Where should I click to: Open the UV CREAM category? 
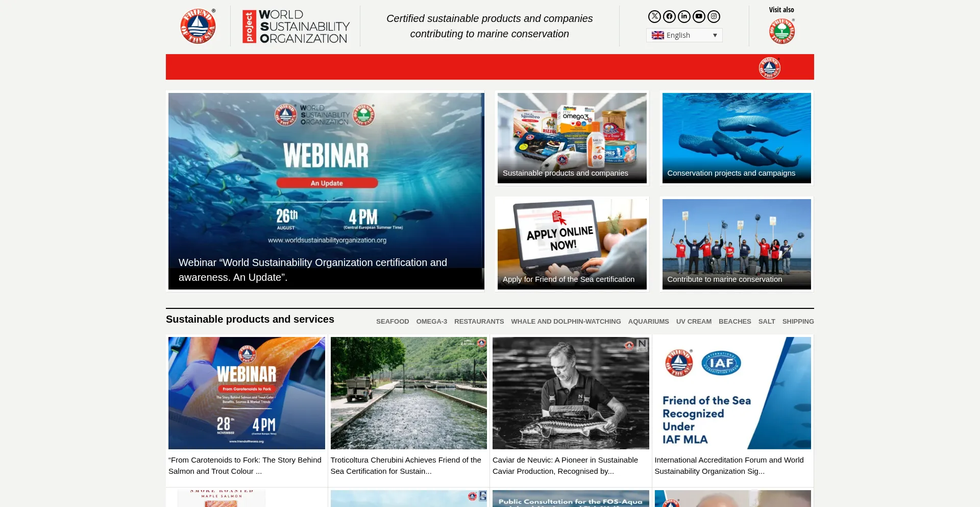694,322
